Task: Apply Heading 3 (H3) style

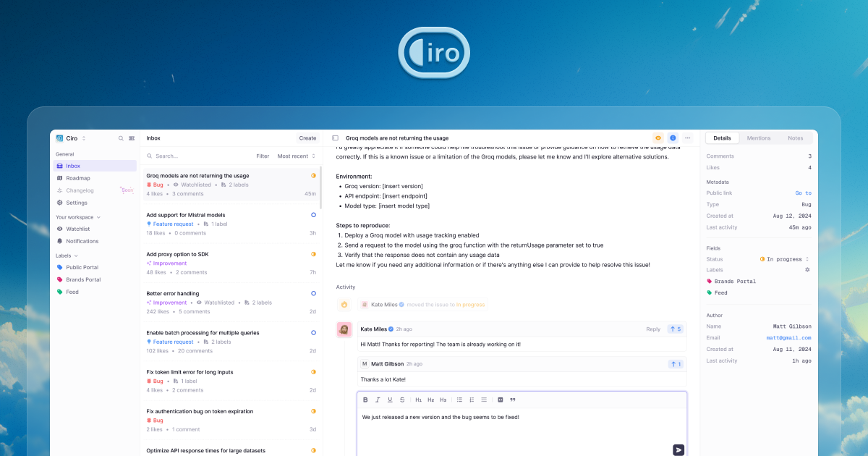Action: pos(443,400)
